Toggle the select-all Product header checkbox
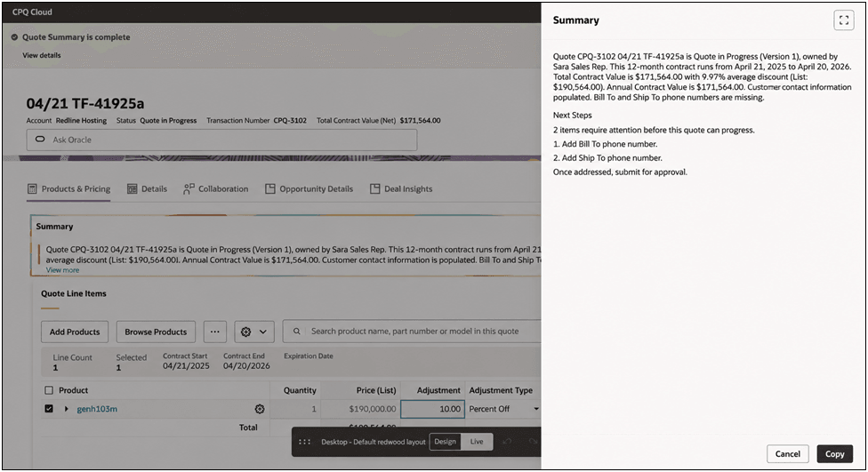868x472 pixels. point(49,390)
